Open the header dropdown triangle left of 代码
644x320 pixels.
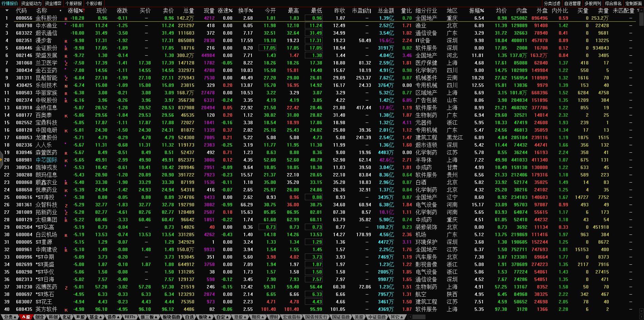[7, 11]
